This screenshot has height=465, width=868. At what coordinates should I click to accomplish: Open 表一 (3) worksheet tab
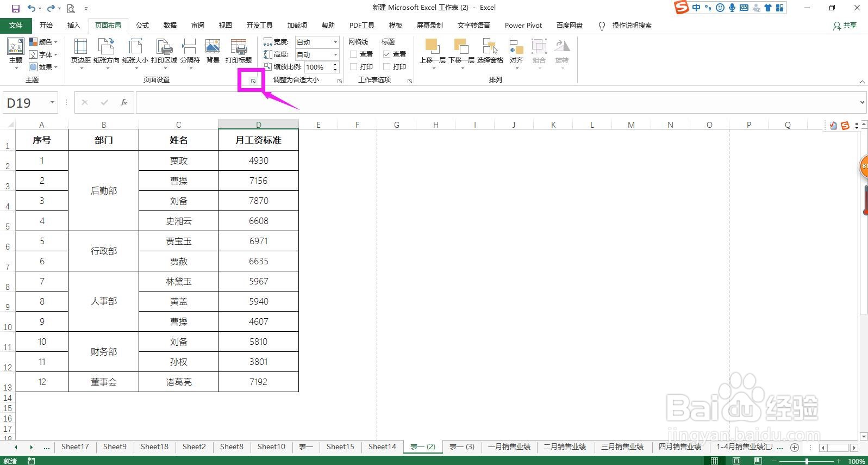point(462,447)
